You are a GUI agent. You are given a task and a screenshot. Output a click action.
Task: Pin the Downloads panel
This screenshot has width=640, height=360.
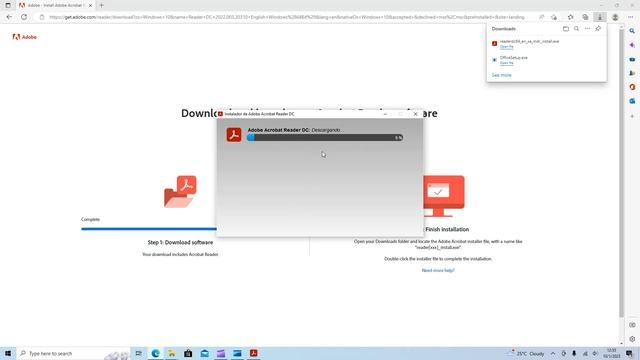tap(598, 29)
